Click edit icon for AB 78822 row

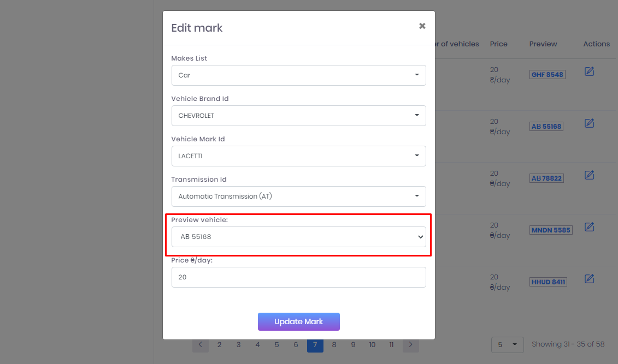[x=589, y=175]
